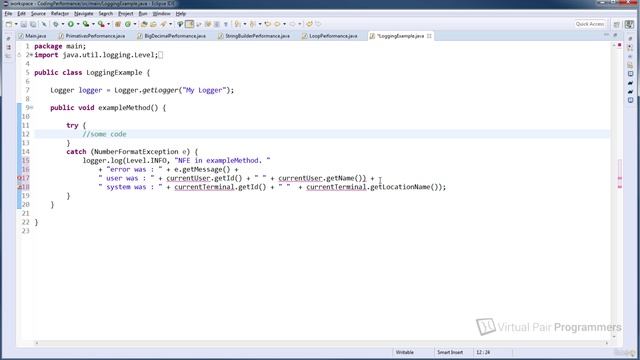
Task: Expand the Run dropdown arrow
Action: [x=78, y=24]
